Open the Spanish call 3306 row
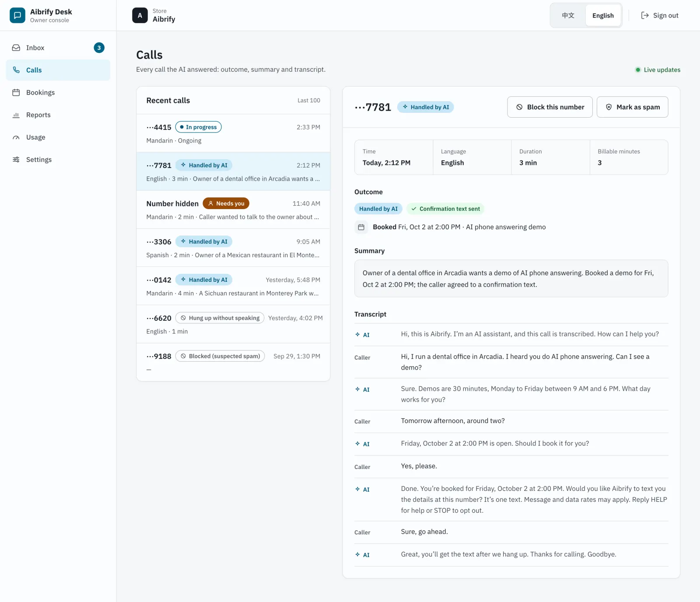Image resolution: width=700 pixels, height=602 pixels. click(233, 248)
